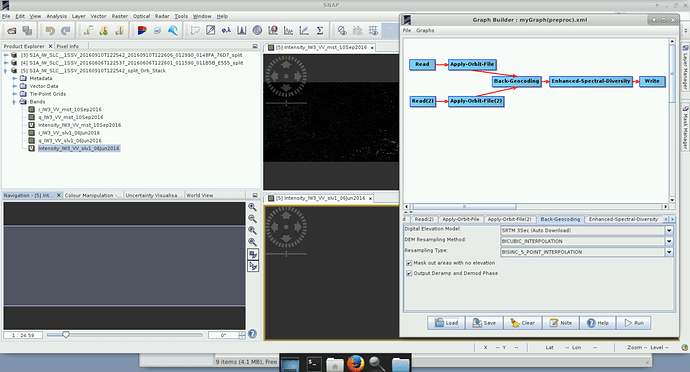The height and width of the screenshot is (372, 690).
Task: Switch to the Pixel Info tab
Action: 67,46
